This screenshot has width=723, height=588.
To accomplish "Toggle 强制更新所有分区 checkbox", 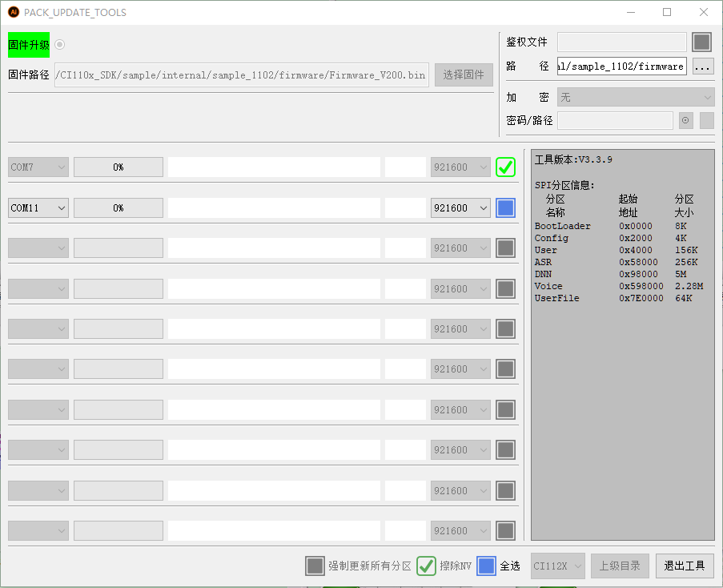I will pos(315,566).
